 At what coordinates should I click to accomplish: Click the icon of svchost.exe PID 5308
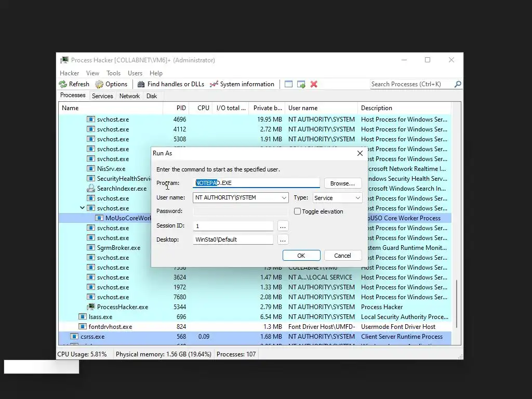pyautogui.click(x=90, y=139)
